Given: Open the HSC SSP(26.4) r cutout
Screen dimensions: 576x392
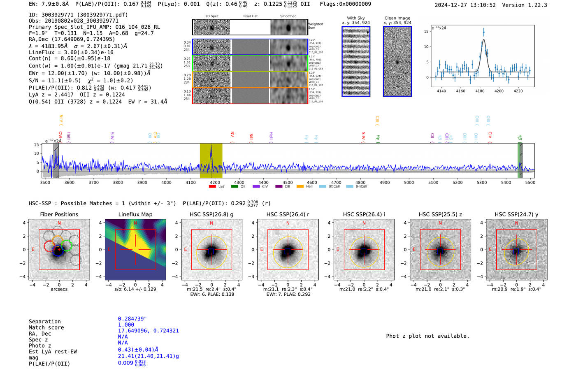Looking at the screenshot, I should pos(288,250).
